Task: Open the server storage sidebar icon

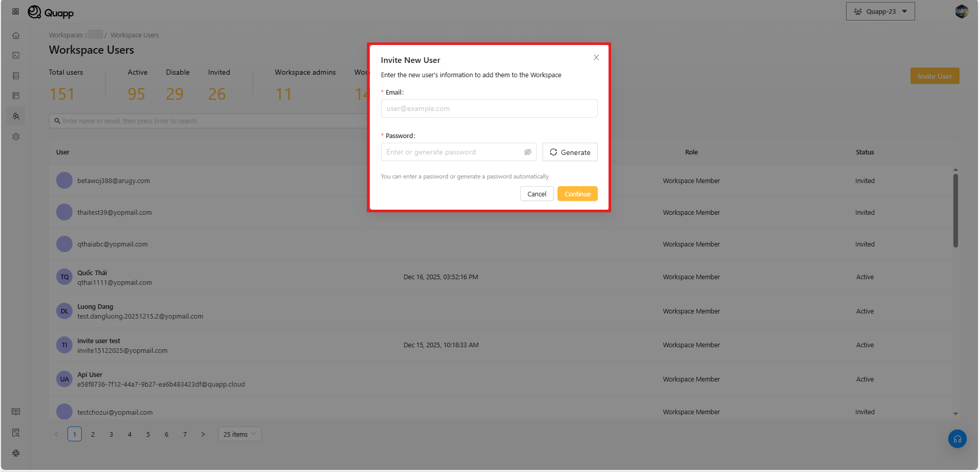Action: (16, 76)
